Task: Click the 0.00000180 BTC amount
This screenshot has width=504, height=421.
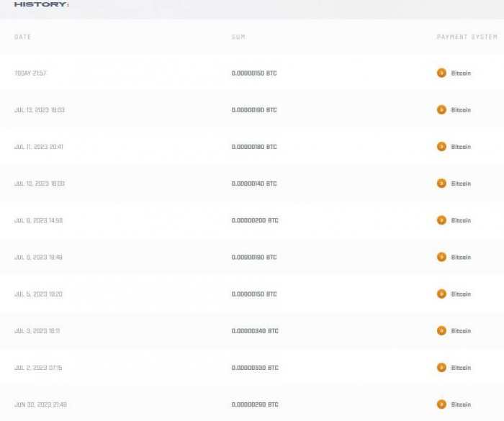Action: 254,147
